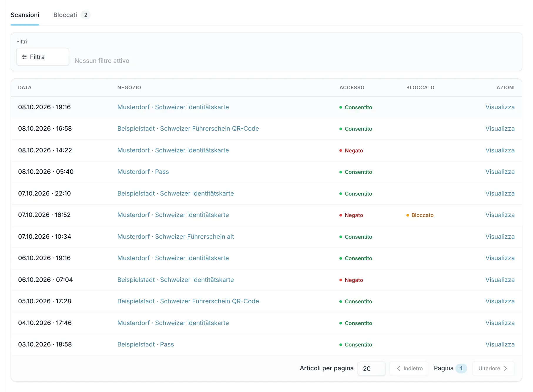Click Visualizza for the 08.10.2026 14:22 scan
Screen dimensions: 533x392
500,150
